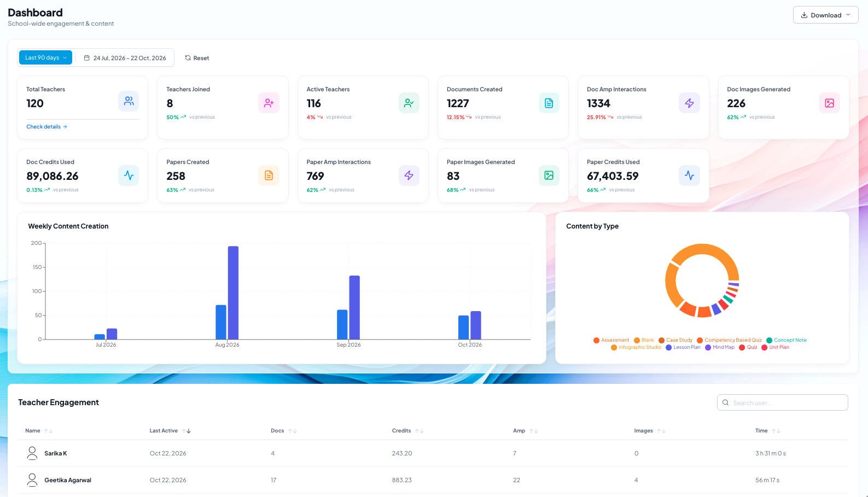Click the Reset filters button
Screen dimensions: 868x497
(x=197, y=58)
